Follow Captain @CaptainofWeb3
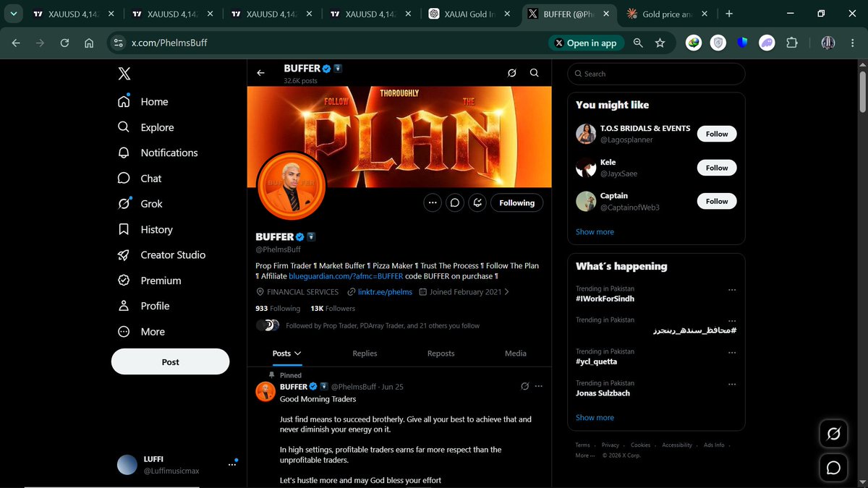 coord(717,201)
